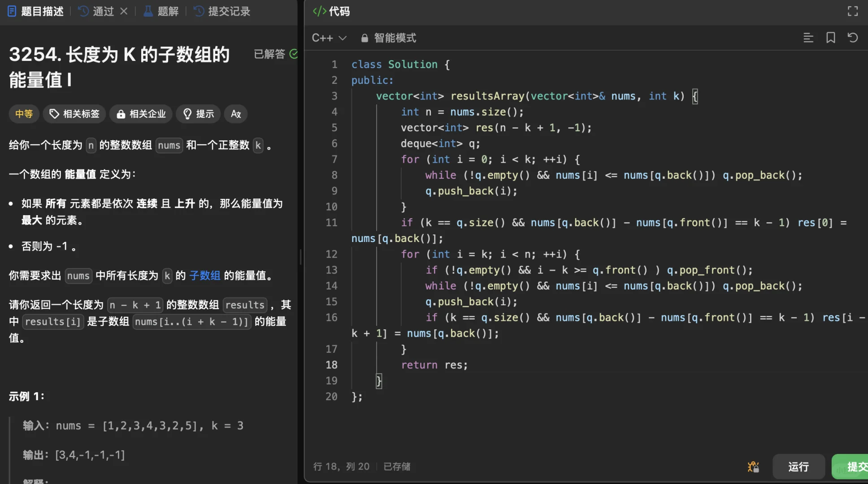Click the problem title 3254
Screen dimensions: 868x484
119,67
